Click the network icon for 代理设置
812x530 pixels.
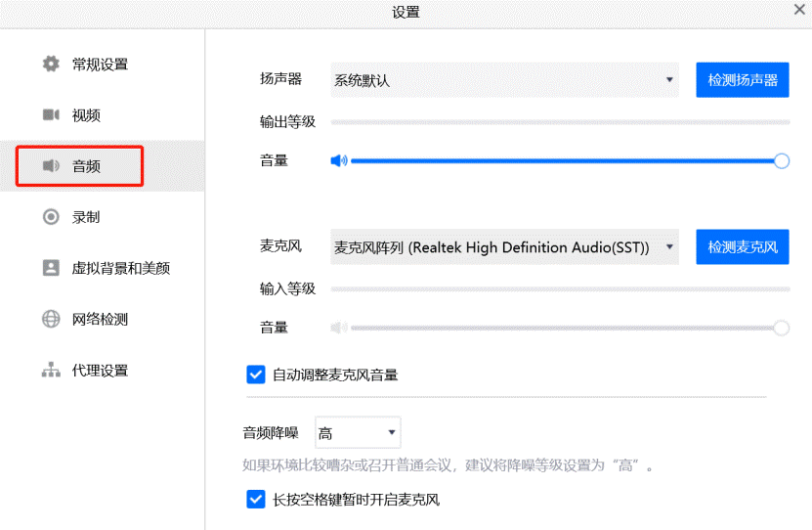[51, 371]
